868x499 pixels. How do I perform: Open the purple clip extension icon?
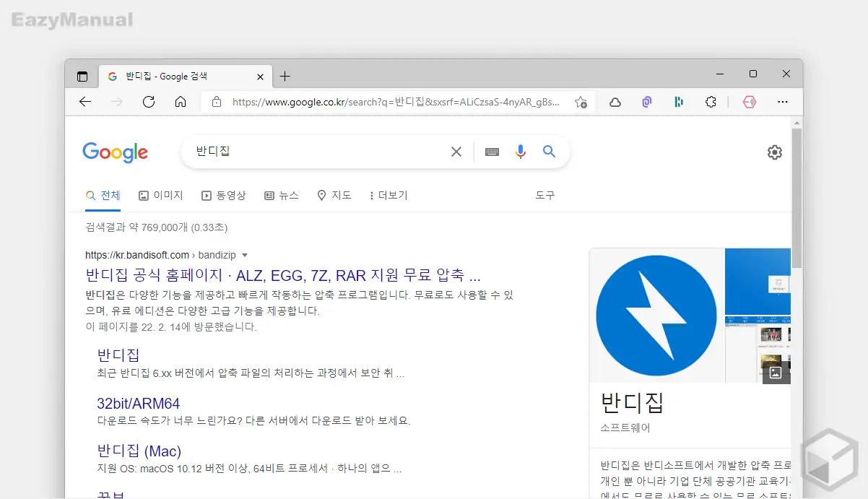647,103
